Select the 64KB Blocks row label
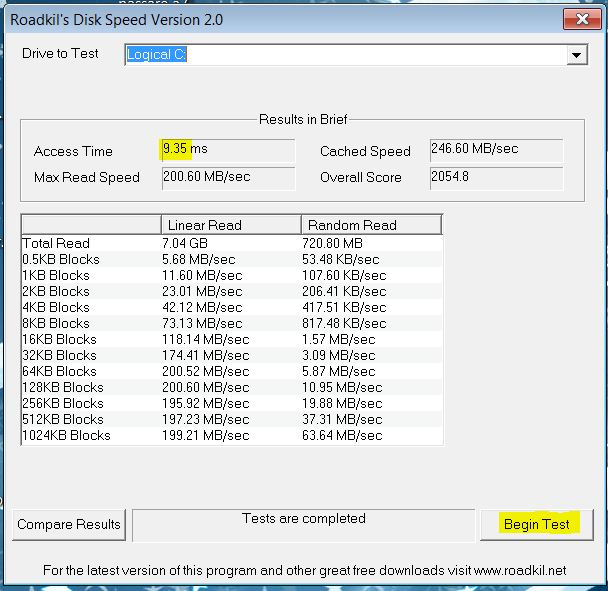This screenshot has height=591, width=608. 59,371
